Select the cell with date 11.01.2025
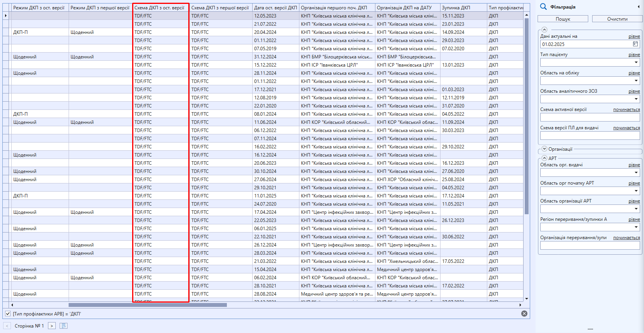The height and width of the screenshot is (333, 644). point(276,196)
